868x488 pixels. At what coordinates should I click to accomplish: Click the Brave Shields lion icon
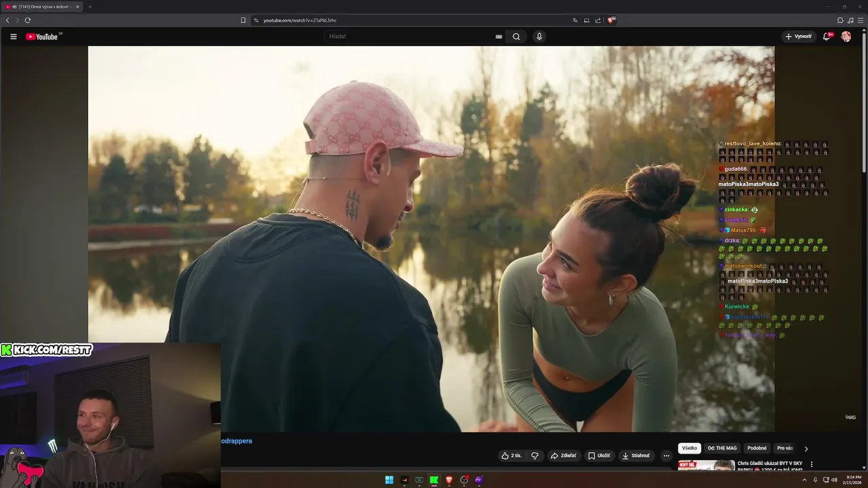point(611,20)
